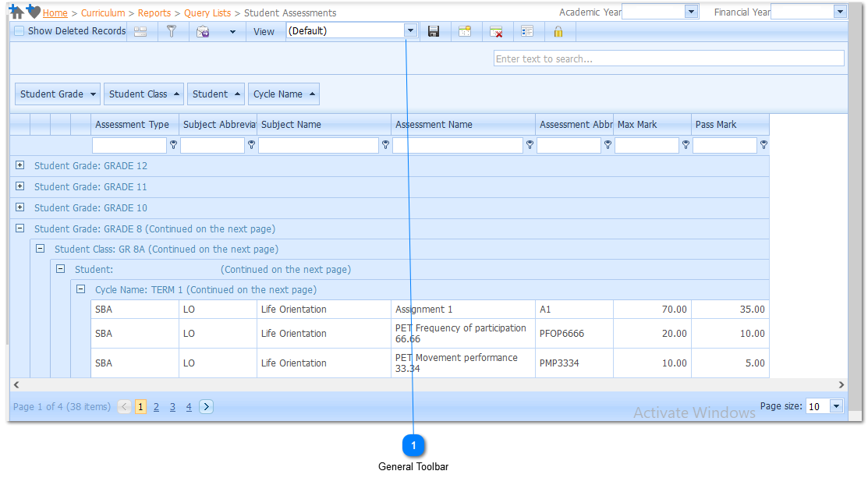The width and height of the screenshot is (868, 485).
Task: Click the Student Class group button
Action: [x=144, y=94]
